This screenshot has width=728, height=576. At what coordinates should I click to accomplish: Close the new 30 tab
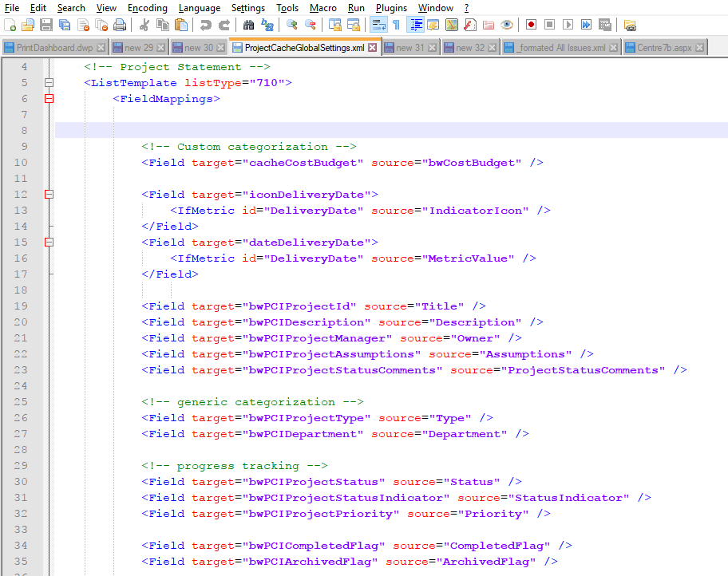tap(220, 48)
